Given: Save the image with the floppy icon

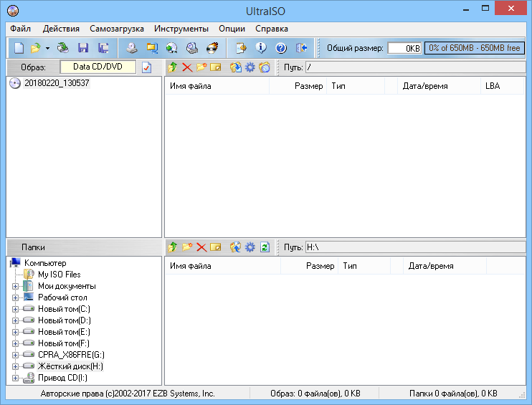Looking at the screenshot, I should (x=83, y=48).
